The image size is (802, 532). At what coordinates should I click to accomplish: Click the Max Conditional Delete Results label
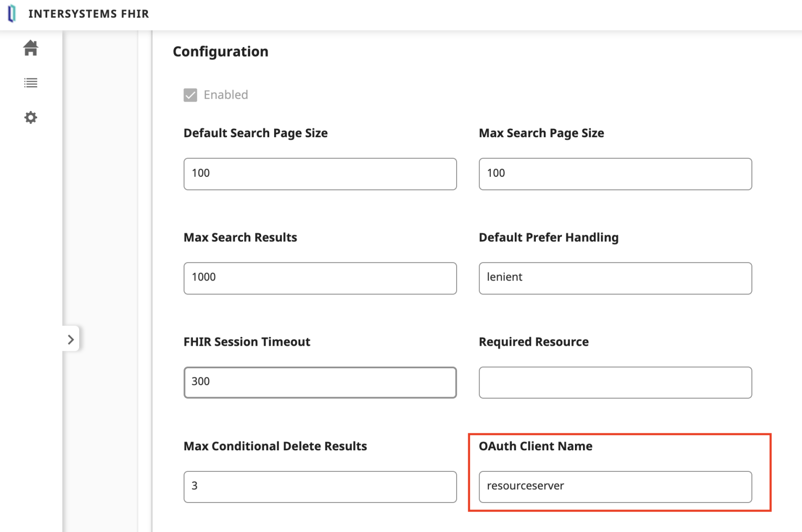point(275,446)
